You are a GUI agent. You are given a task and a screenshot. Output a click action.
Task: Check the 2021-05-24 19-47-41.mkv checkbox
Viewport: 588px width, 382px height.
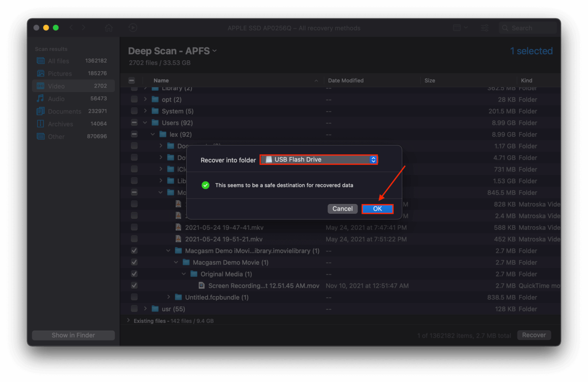click(134, 227)
